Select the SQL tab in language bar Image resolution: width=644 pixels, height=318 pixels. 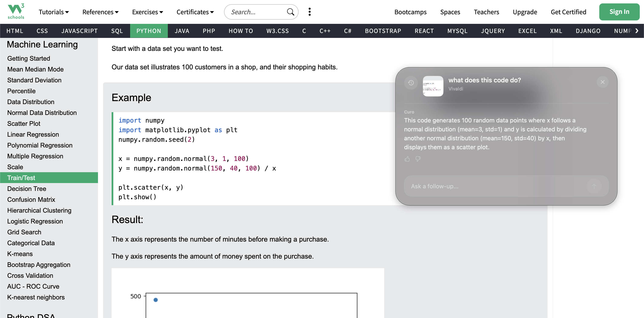coord(117,31)
